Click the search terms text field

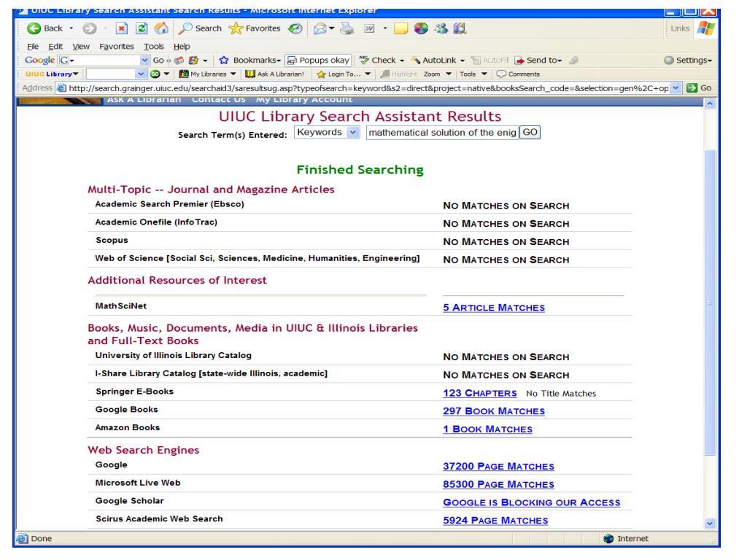442,133
